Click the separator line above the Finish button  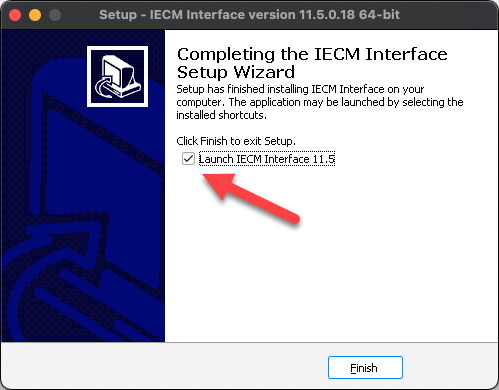click(x=249, y=342)
